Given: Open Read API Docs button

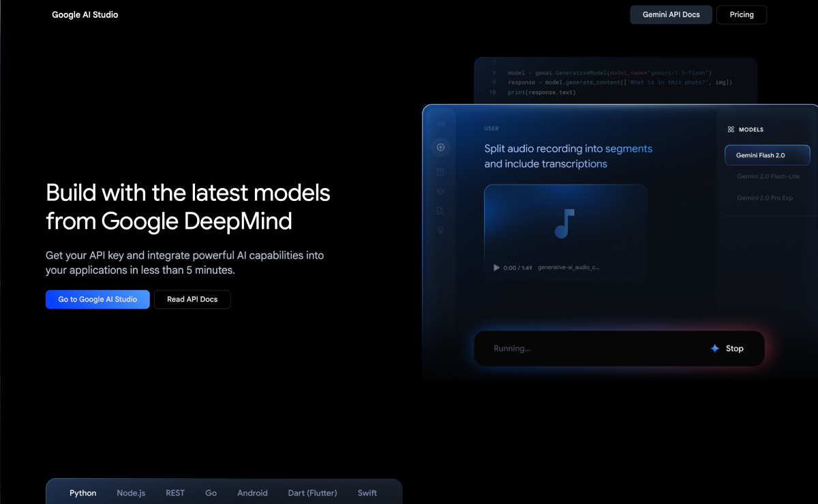Looking at the screenshot, I should pos(192,300).
